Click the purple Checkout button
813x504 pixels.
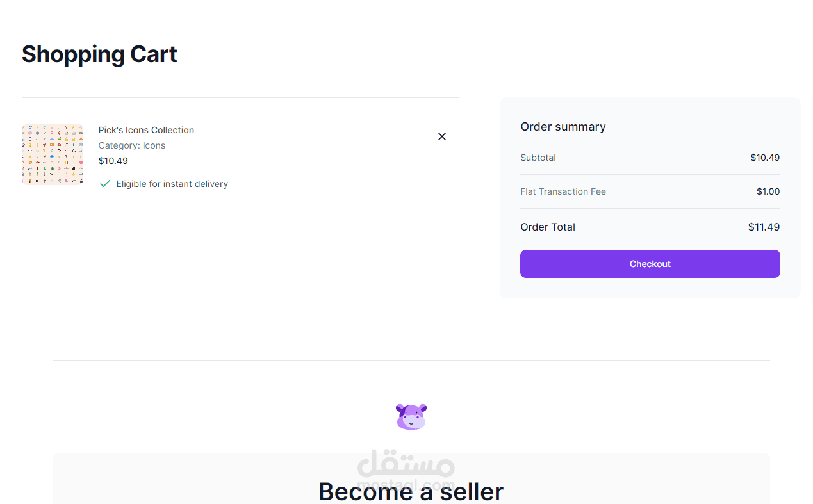pyautogui.click(x=650, y=264)
